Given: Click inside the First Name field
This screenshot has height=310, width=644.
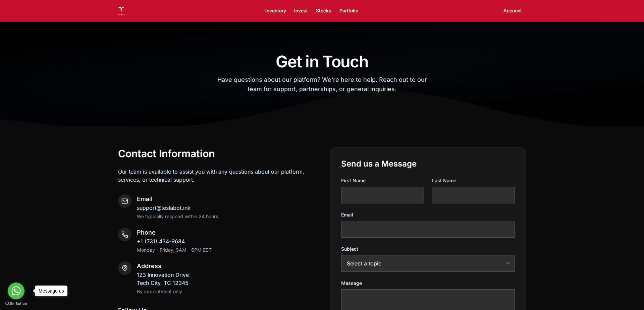Looking at the screenshot, I should (382, 195).
